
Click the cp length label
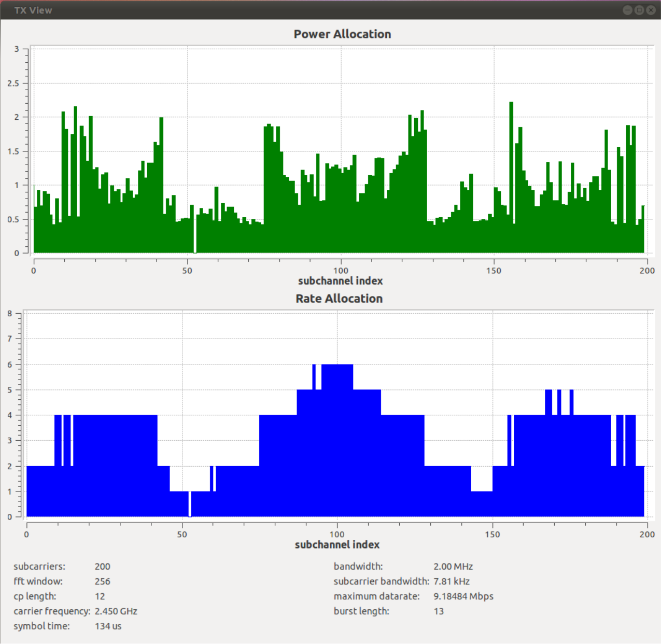point(35,596)
